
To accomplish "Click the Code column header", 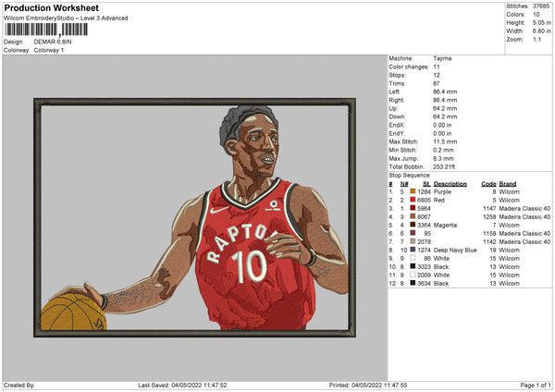I will point(489,183).
